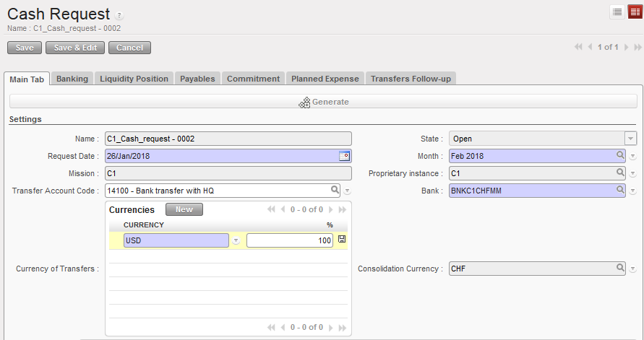Image resolution: width=644 pixels, height=340 pixels.
Task: Open the State dropdown
Action: coord(631,139)
